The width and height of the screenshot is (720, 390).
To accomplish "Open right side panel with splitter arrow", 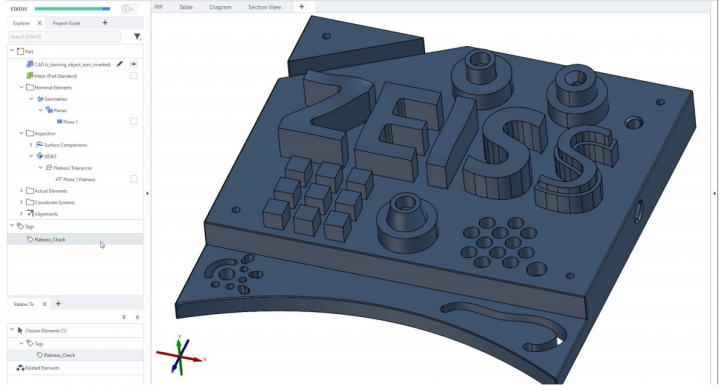I will click(x=714, y=193).
